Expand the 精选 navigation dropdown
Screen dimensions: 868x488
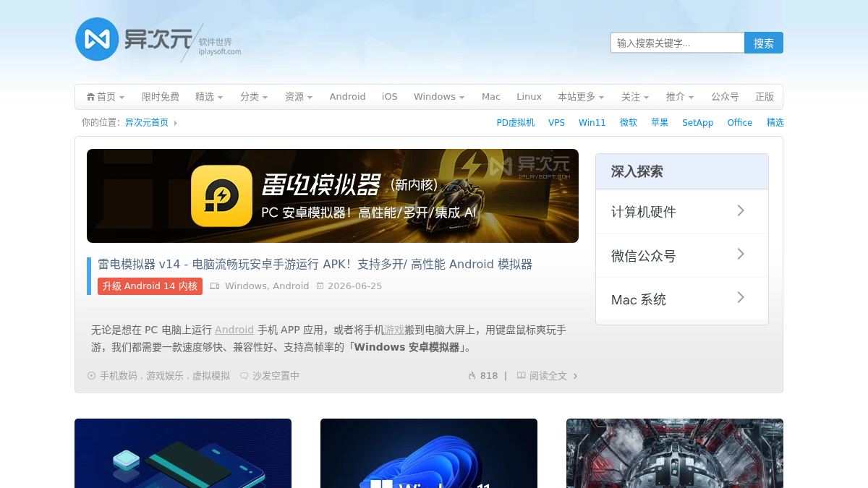point(209,97)
